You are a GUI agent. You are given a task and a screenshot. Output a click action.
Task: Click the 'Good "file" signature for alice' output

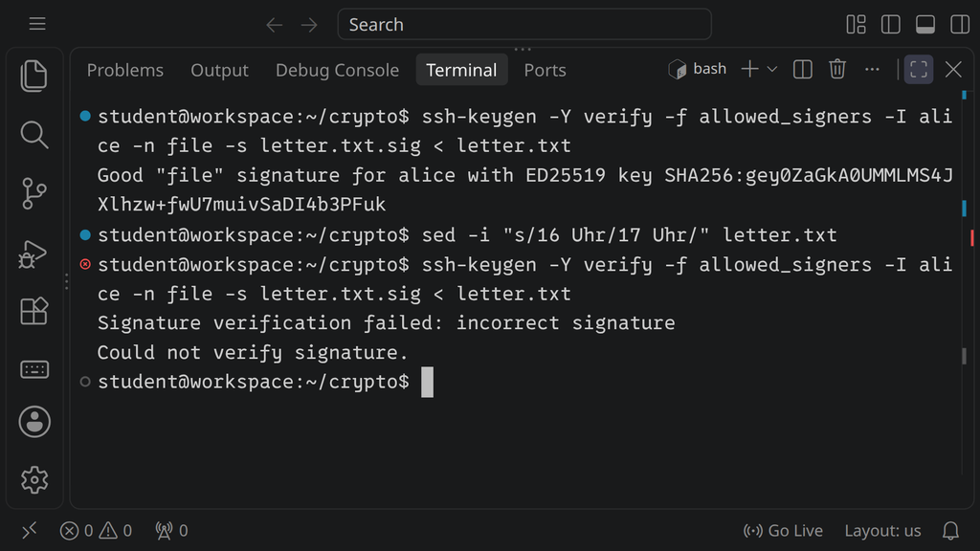[x=525, y=189]
